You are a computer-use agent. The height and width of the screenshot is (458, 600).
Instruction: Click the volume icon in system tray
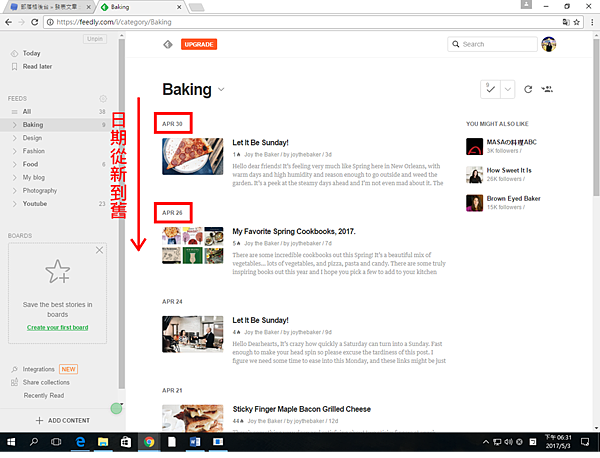pos(508,442)
